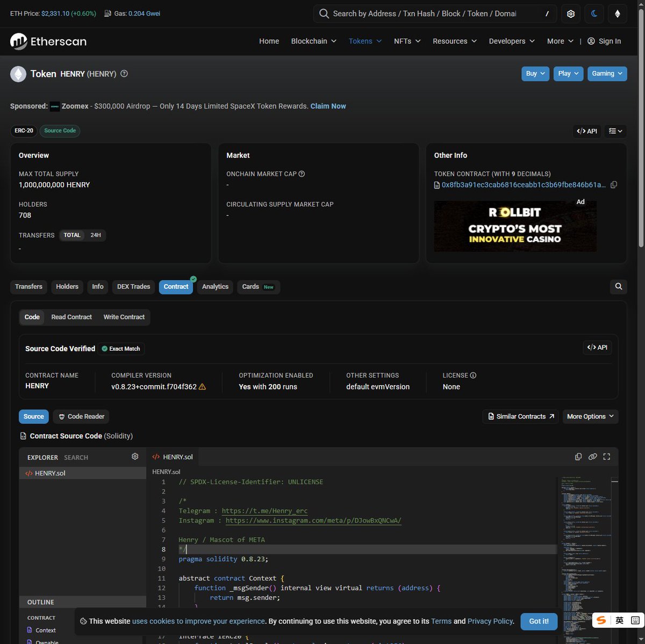
Task: Open DEX Trades tab
Action: click(x=134, y=287)
